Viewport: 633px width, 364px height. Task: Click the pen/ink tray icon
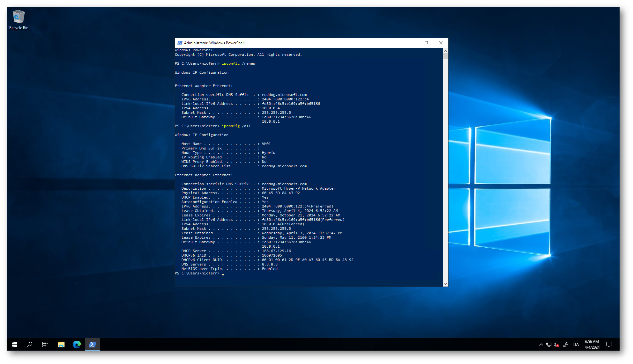coord(565,345)
